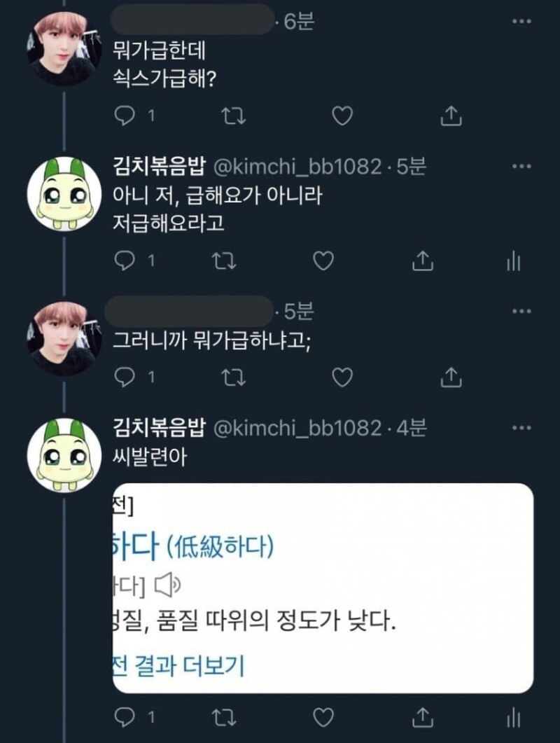Open more options for the 6분 tweet
The width and height of the screenshot is (560, 743).
521,22
